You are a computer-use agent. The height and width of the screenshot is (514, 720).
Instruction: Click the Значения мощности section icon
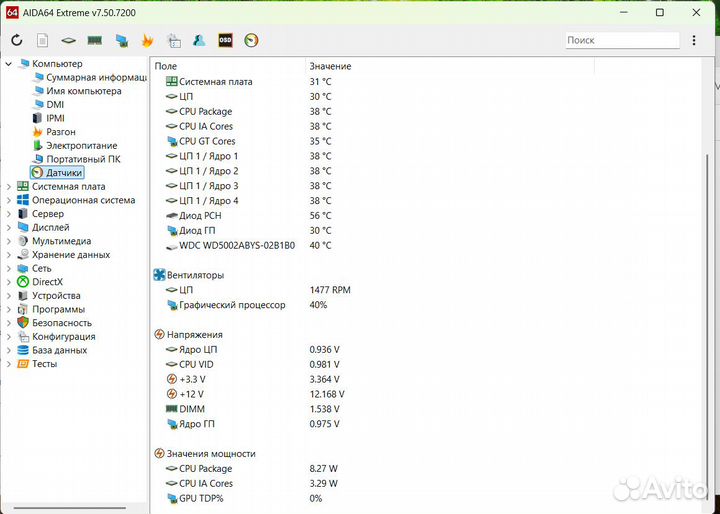(159, 454)
